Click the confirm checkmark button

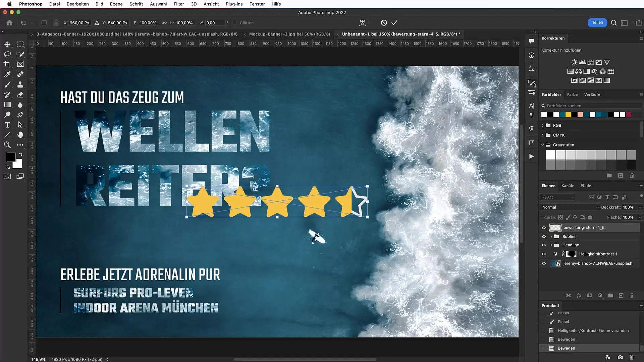pyautogui.click(x=394, y=23)
